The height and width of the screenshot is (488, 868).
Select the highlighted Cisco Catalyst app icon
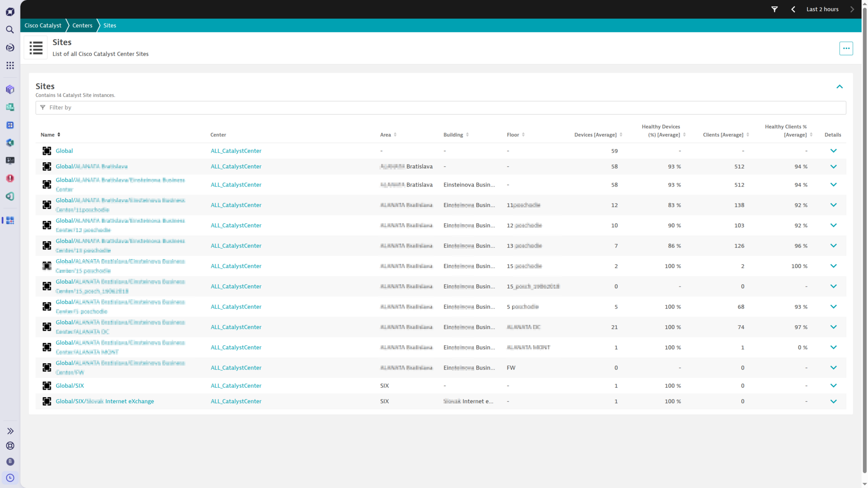coord(9,221)
